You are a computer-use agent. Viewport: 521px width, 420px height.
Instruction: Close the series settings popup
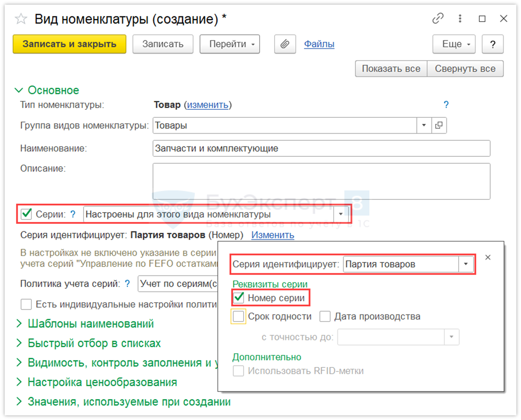tap(488, 257)
